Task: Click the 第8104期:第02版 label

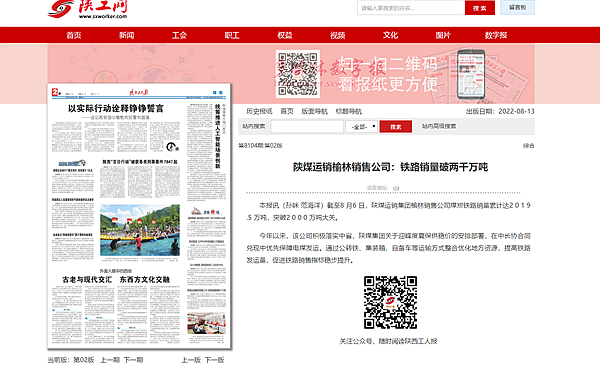Action: pyautogui.click(x=261, y=145)
